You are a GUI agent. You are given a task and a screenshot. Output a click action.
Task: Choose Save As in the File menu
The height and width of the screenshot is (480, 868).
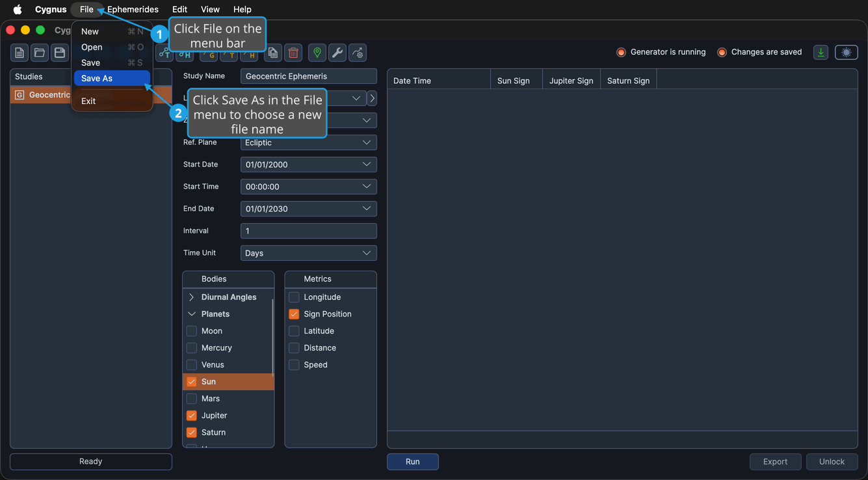coord(112,78)
